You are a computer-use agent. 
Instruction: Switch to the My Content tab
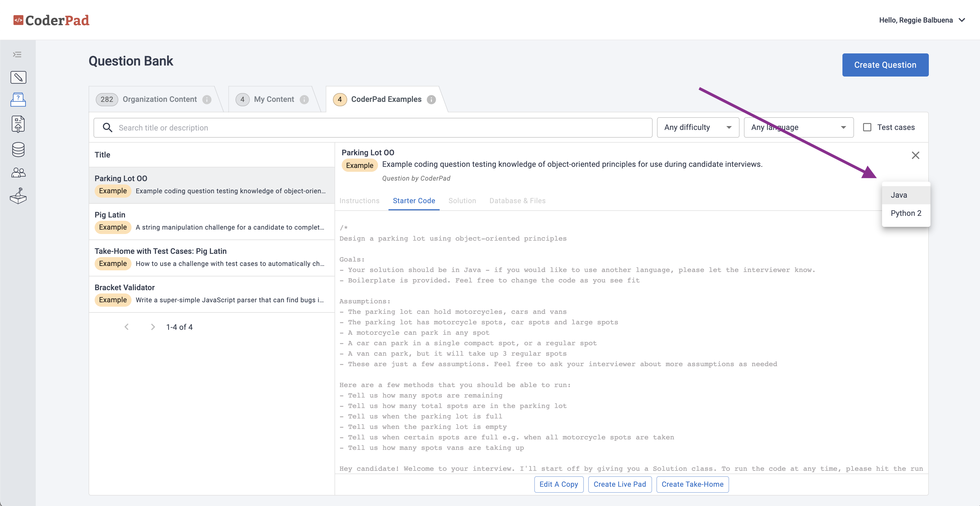tap(273, 99)
